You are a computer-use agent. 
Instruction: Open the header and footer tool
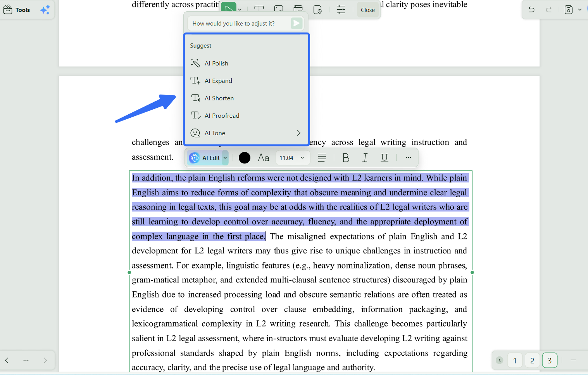click(298, 10)
